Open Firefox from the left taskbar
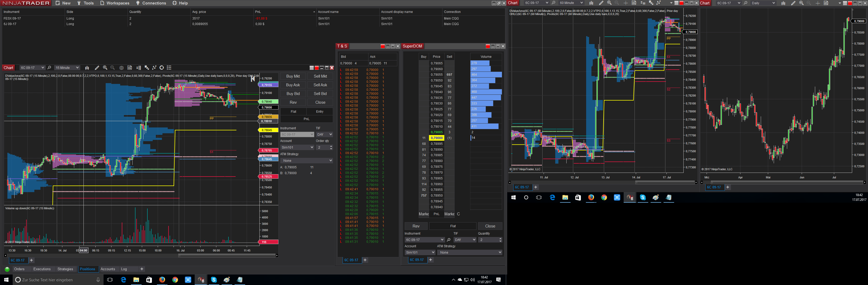Image resolution: width=868 pixels, height=285 pixels. (162, 280)
